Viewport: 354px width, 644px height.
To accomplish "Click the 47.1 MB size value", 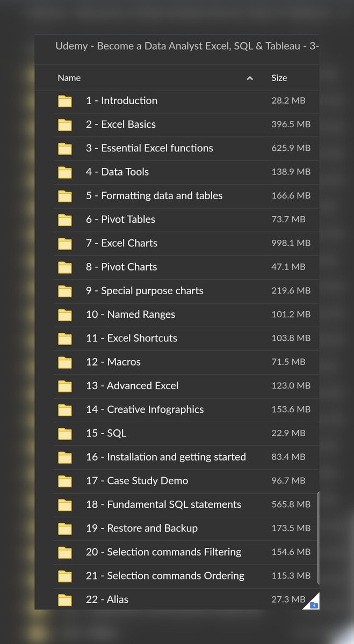I will coord(288,267).
